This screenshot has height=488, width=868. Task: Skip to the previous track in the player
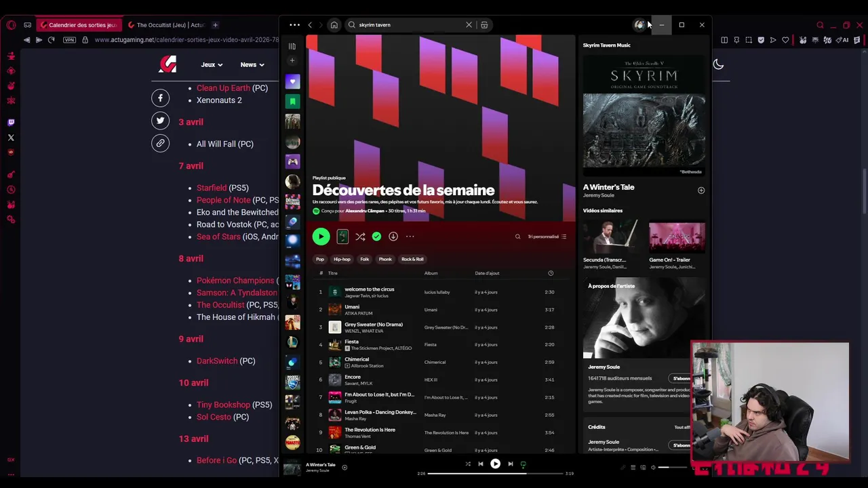[x=481, y=464]
